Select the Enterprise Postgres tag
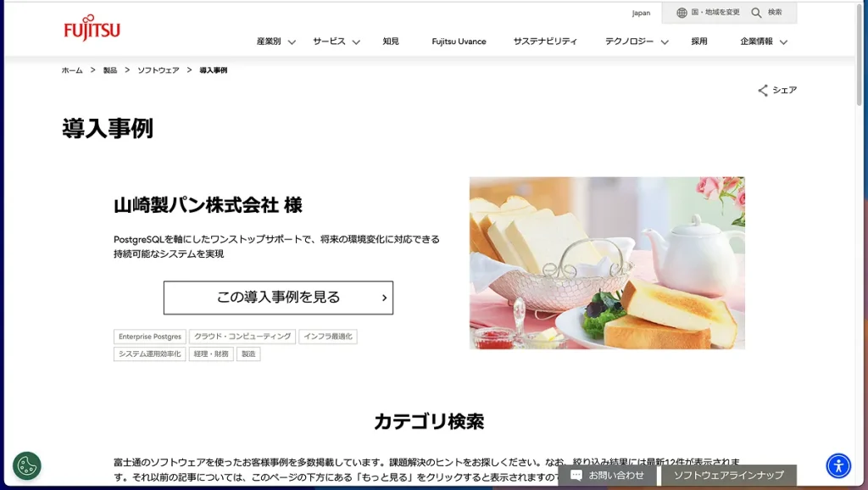 (x=150, y=337)
